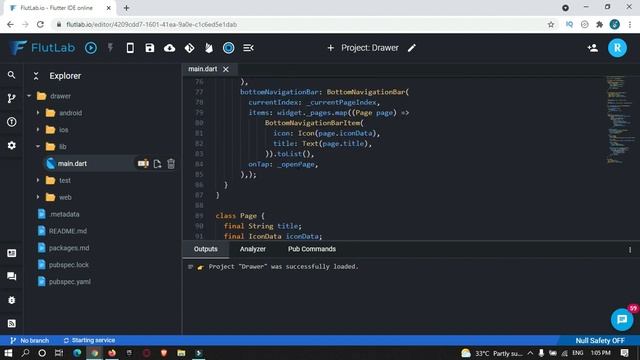Toggle Null Safety OFF in status bar
640x360 pixels.
point(600,340)
